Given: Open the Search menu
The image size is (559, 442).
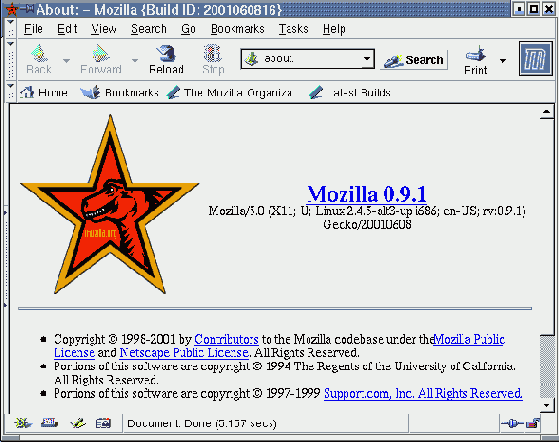Looking at the screenshot, I should (x=149, y=29).
